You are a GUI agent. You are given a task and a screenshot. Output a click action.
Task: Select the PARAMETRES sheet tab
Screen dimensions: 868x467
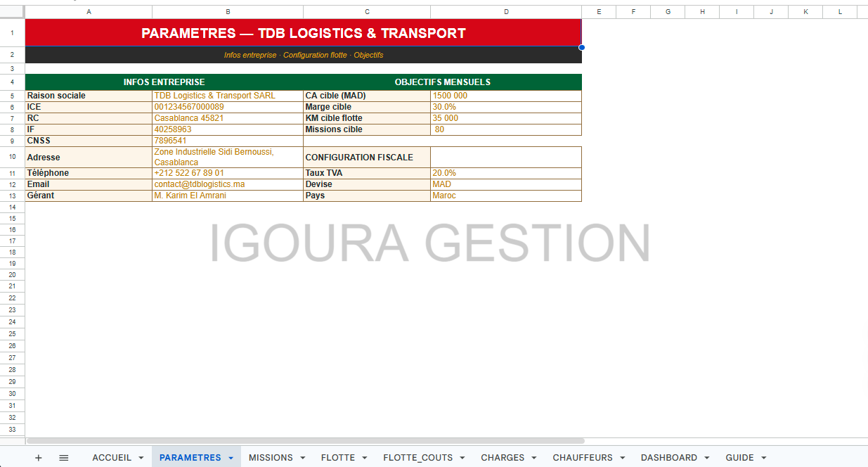tap(190, 457)
